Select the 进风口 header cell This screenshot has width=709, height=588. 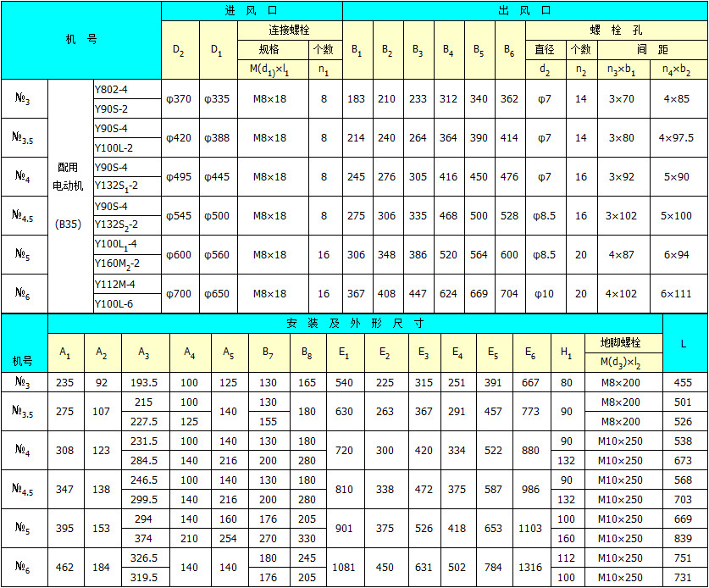pyautogui.click(x=252, y=11)
